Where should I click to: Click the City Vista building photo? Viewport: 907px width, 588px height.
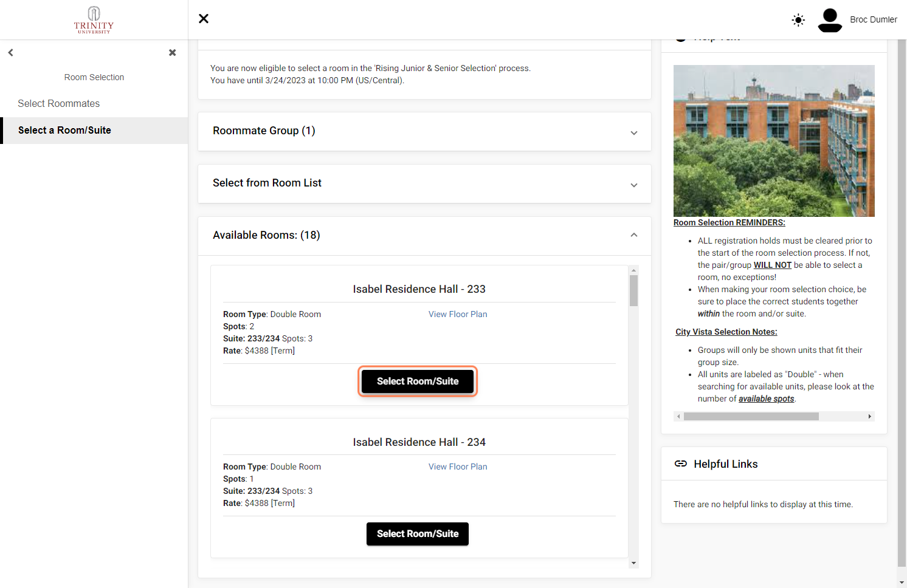774,141
